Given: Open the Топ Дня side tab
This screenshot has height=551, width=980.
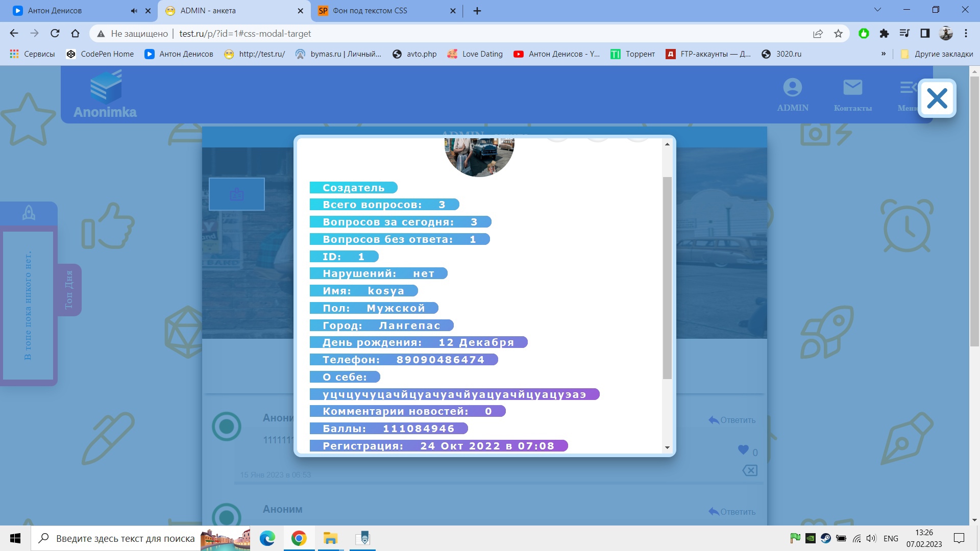Looking at the screenshot, I should 69,290.
